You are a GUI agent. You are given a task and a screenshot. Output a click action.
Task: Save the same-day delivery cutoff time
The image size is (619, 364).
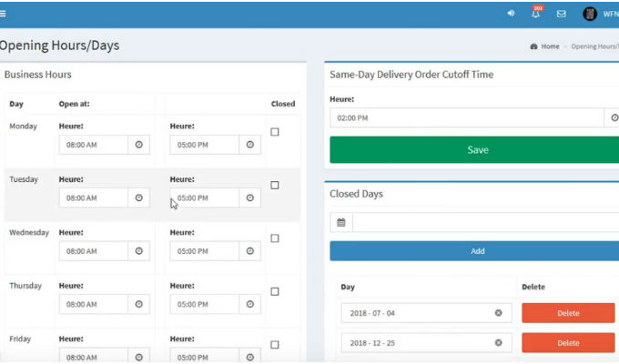(474, 149)
